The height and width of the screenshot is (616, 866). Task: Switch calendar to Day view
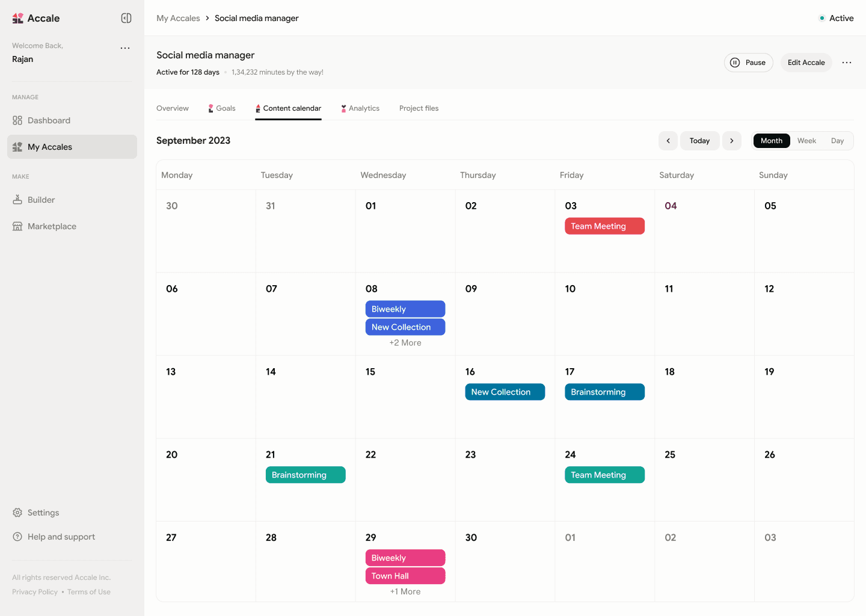pyautogui.click(x=837, y=141)
